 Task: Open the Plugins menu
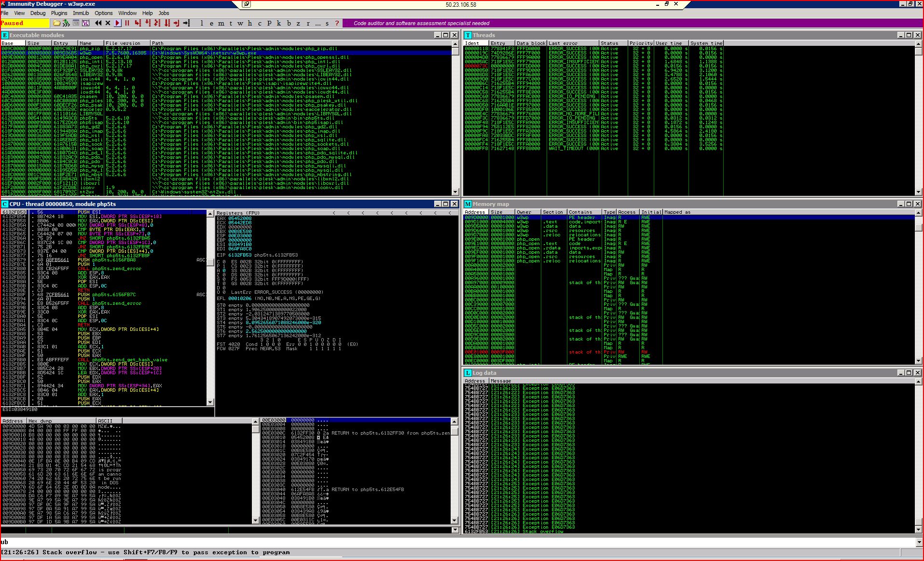[x=59, y=13]
